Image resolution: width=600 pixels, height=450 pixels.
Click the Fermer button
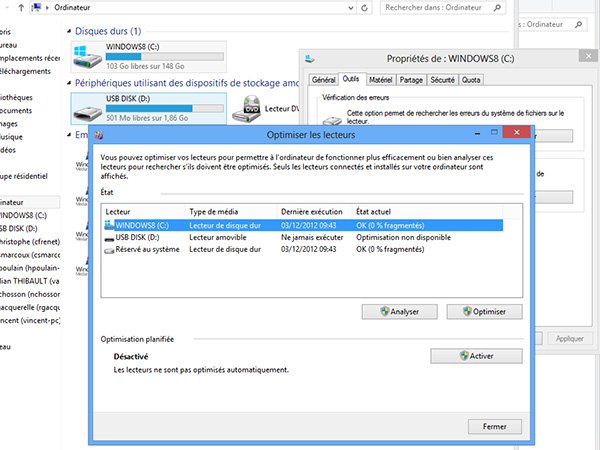point(495,426)
